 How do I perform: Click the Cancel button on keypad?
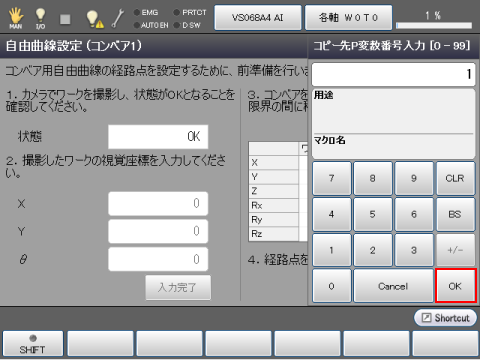(x=393, y=286)
